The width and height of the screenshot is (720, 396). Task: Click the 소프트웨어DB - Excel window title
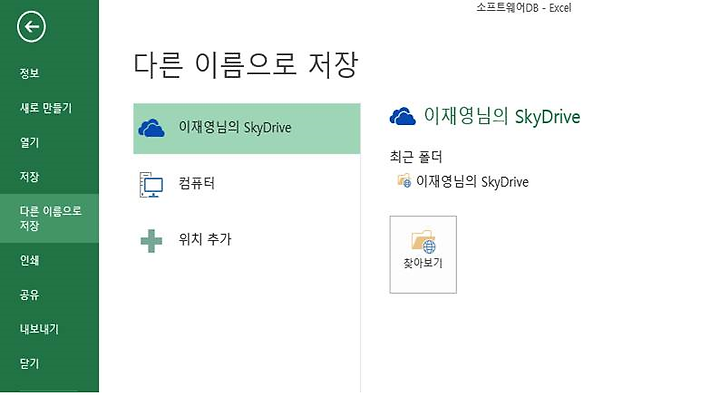pos(523,7)
